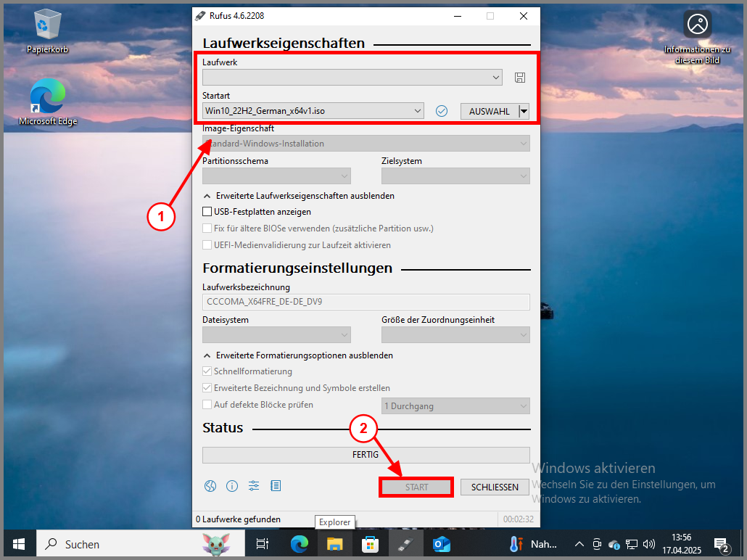This screenshot has height=560, width=747.
Task: Toggle Auf defekte Blöcke prüfen checkbox
Action: [x=207, y=405]
